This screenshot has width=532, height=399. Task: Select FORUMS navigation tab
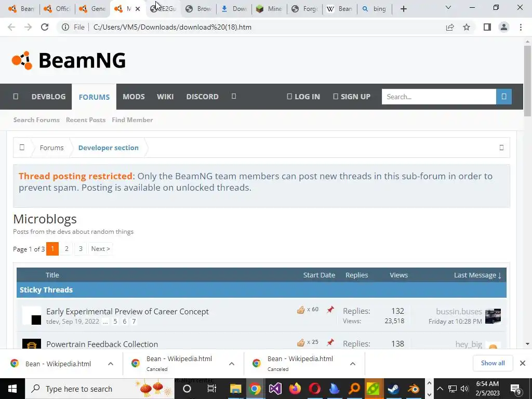pos(94,97)
